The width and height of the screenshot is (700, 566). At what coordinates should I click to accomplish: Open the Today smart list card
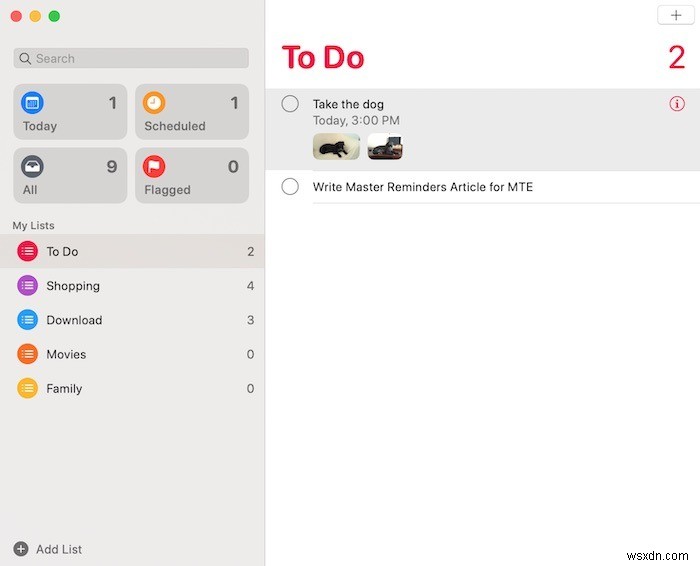tap(70, 112)
